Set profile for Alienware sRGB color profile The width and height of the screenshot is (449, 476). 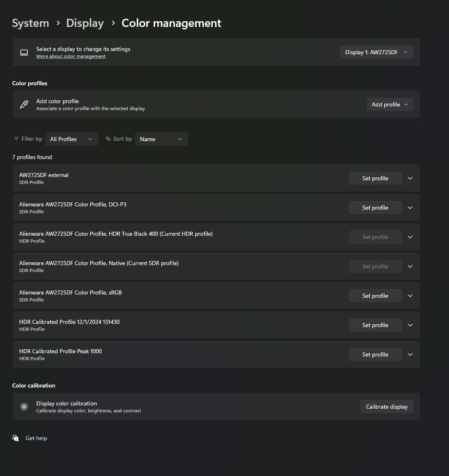point(375,296)
